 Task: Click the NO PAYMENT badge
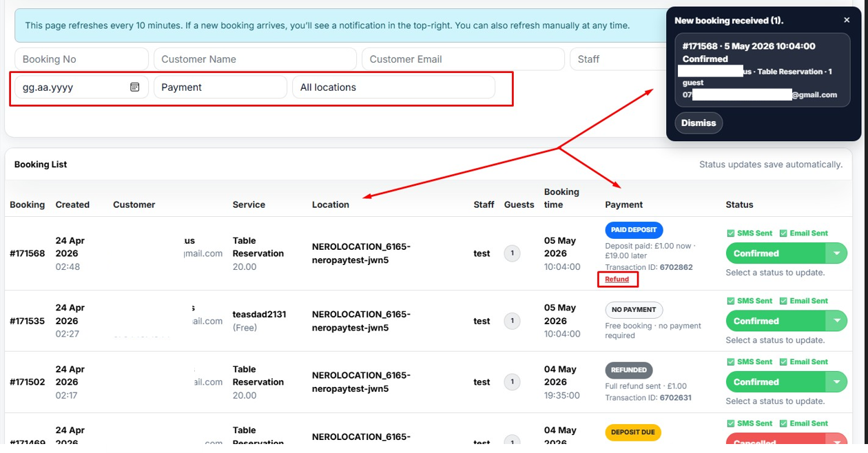(x=634, y=310)
